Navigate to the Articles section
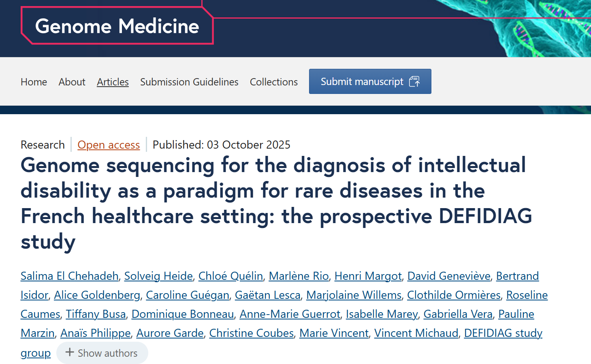 (x=113, y=82)
